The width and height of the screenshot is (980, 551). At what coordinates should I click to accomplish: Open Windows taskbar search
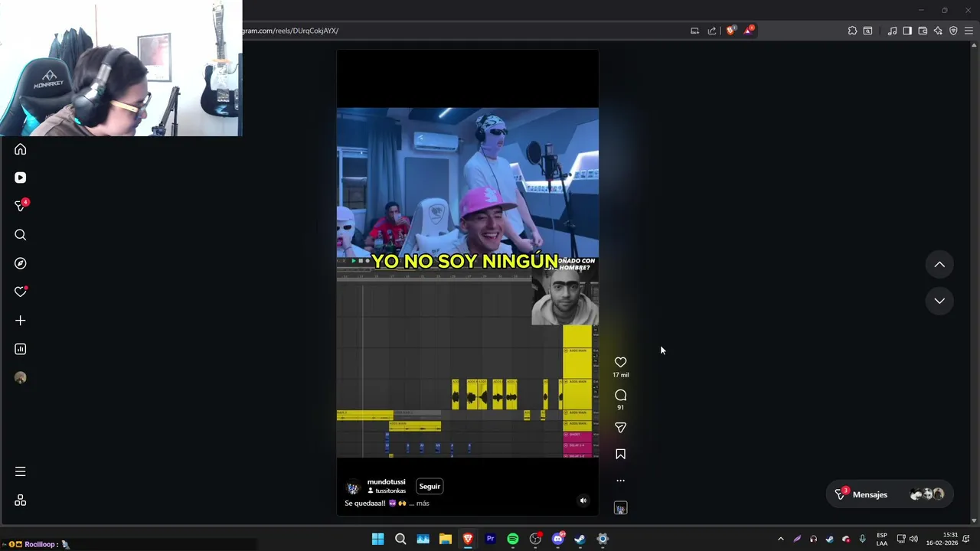pos(400,539)
